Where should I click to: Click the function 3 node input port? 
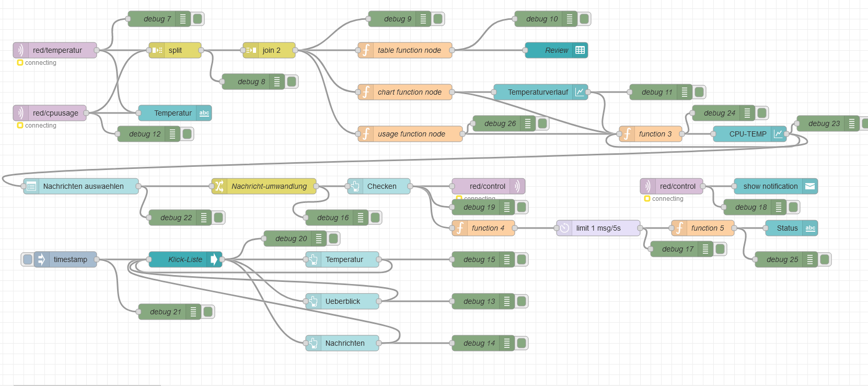click(x=619, y=134)
